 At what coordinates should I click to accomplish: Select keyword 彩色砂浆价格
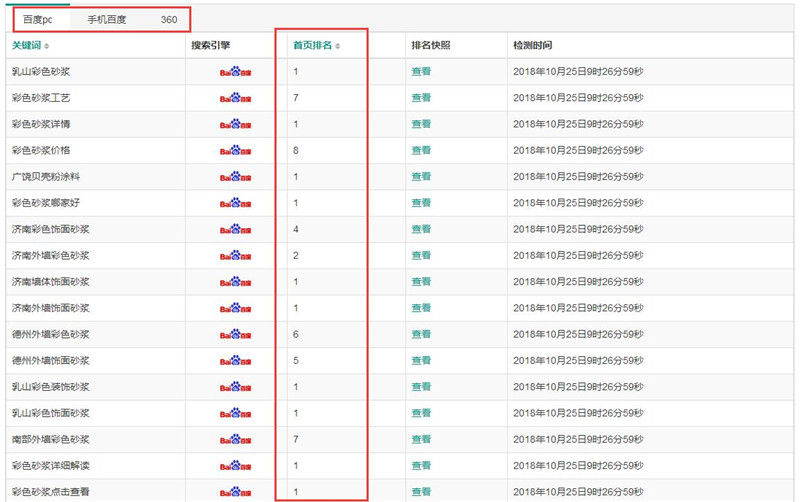point(41,150)
